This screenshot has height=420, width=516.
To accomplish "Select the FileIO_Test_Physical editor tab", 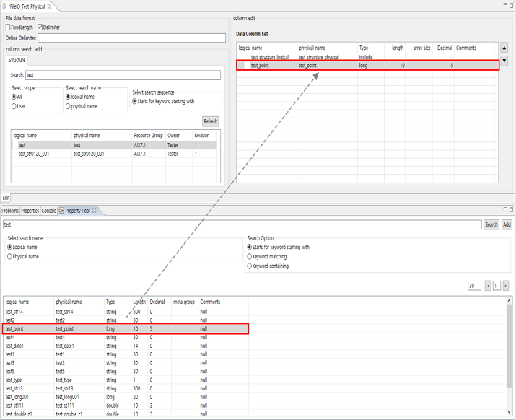I will pos(26,6).
